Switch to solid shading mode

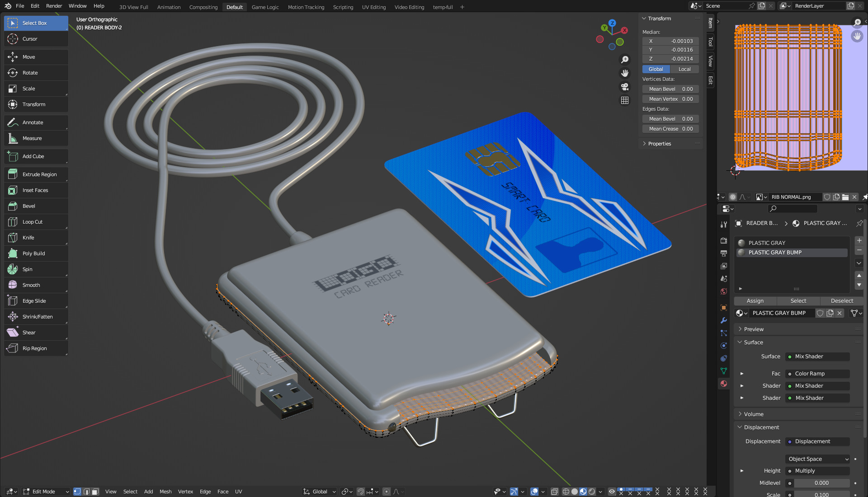point(575,492)
